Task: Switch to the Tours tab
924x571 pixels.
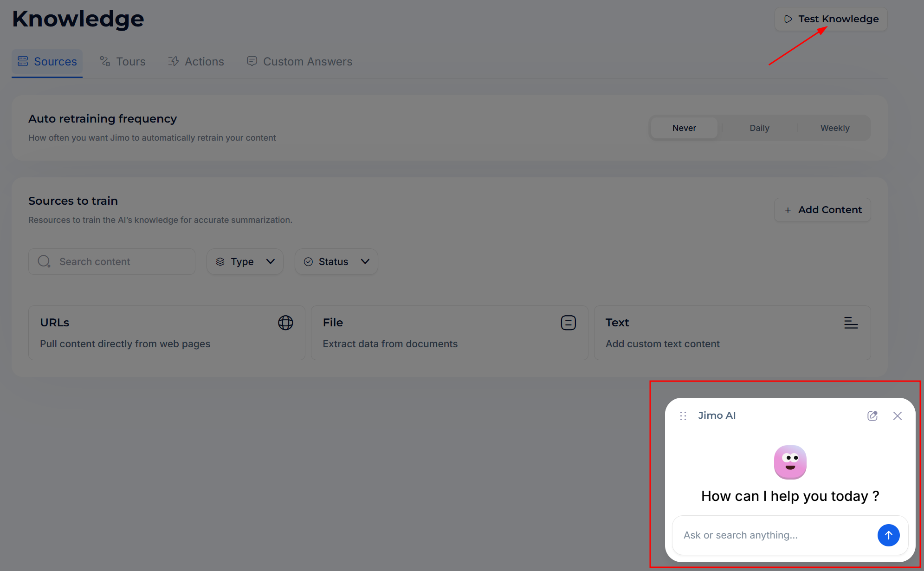Action: coord(123,62)
